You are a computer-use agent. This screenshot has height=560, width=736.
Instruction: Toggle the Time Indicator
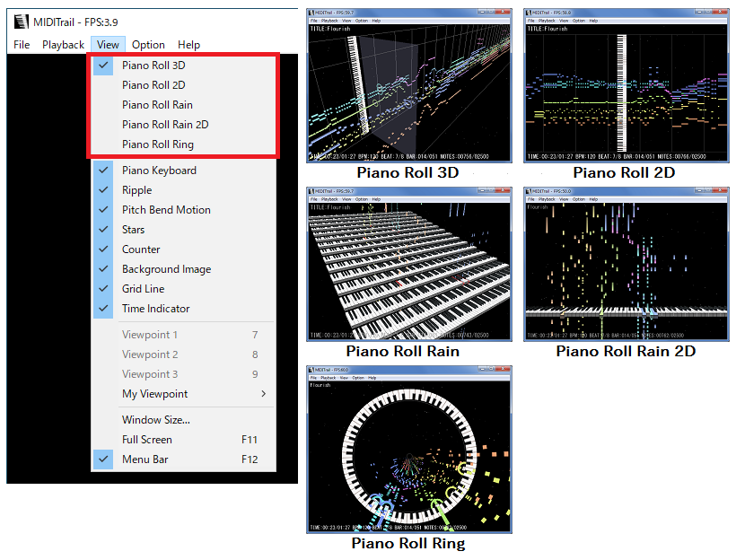click(184, 309)
